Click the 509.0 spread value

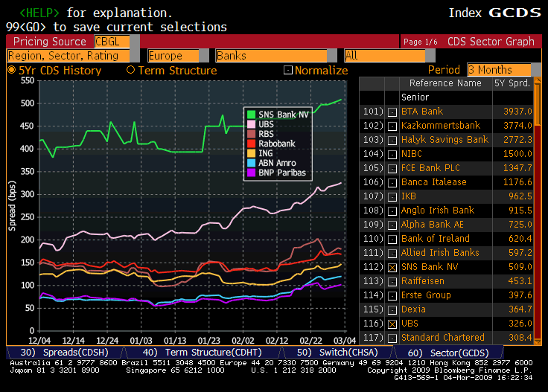click(x=520, y=267)
